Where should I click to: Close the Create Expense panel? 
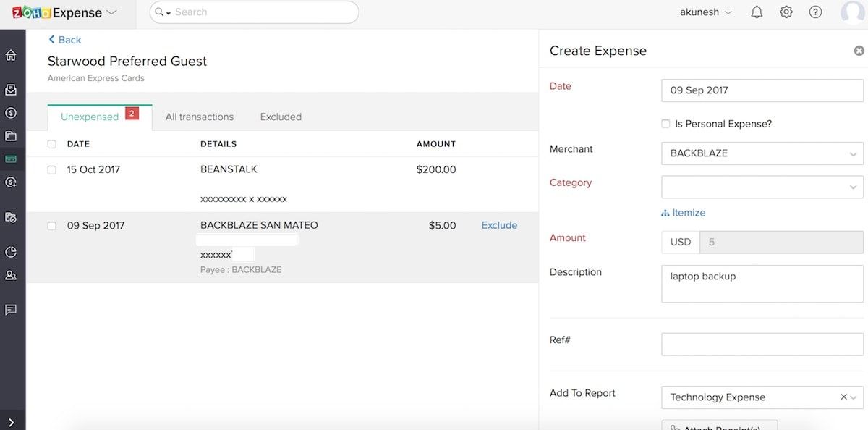click(859, 51)
